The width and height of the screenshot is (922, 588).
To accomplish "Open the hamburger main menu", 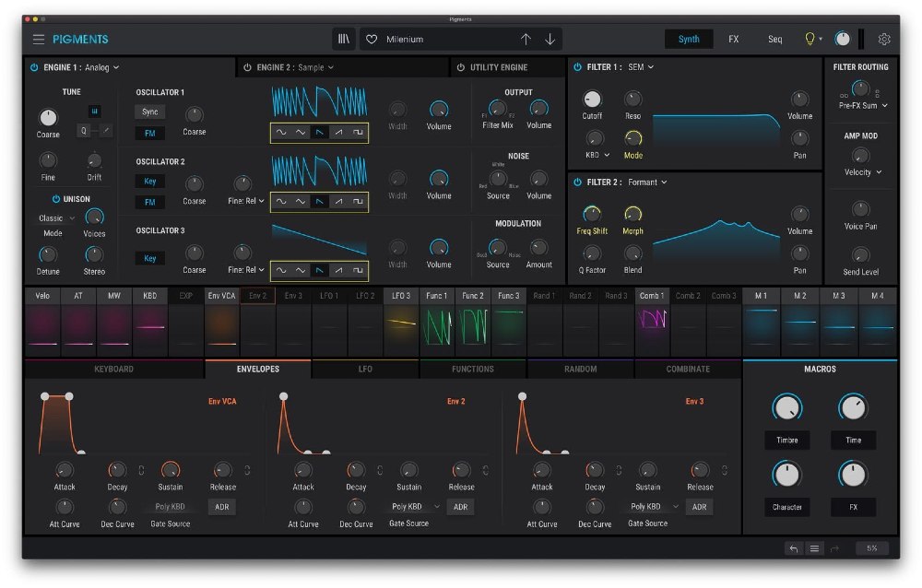I will point(38,40).
